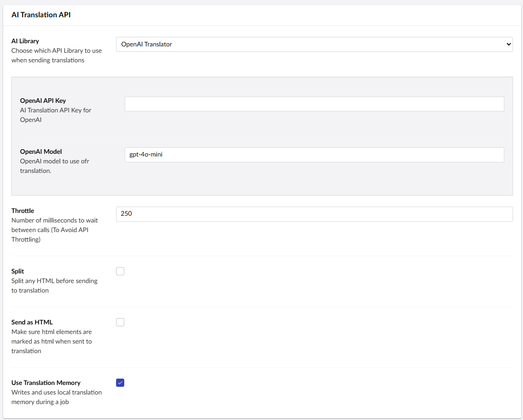Click the Throttle field containing 250
523x420 pixels.
[x=314, y=214]
